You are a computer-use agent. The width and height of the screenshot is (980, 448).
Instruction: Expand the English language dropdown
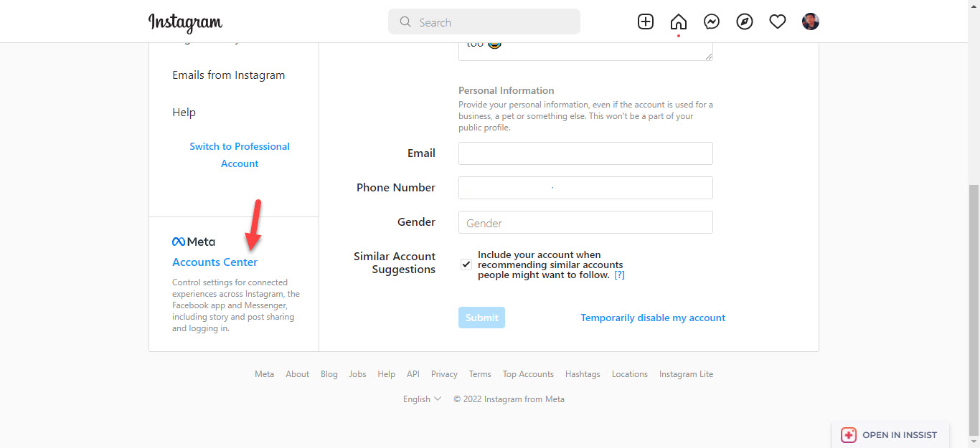[422, 399]
